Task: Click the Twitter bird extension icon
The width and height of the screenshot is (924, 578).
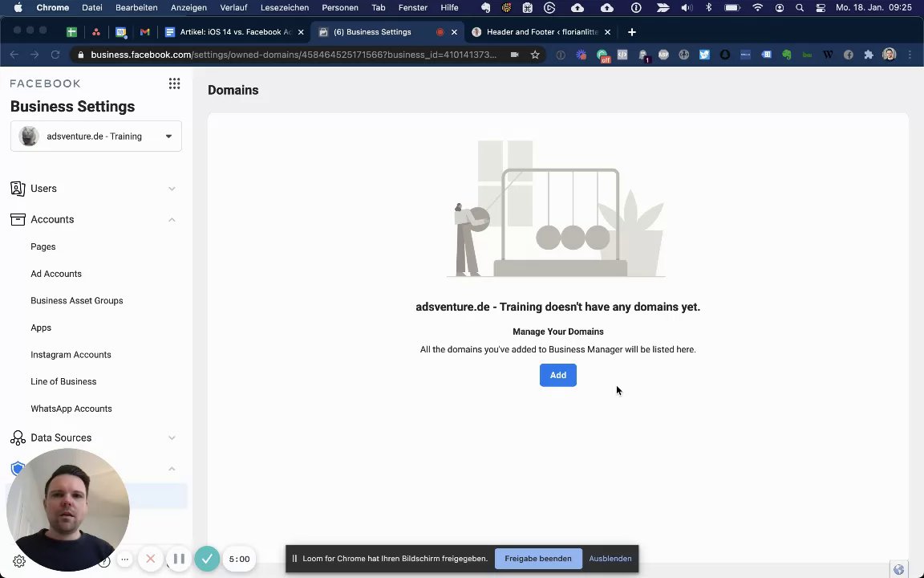Action: point(704,55)
